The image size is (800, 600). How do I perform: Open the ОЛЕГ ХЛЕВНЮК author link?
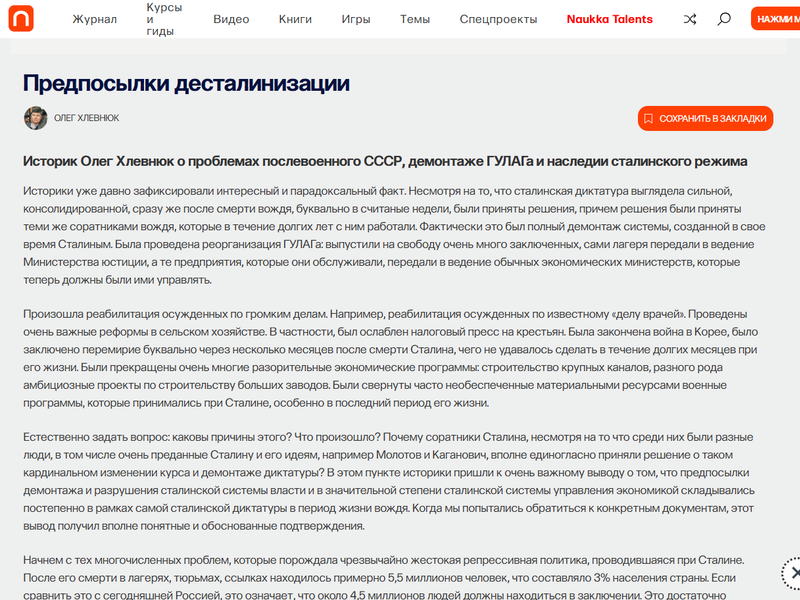click(87, 118)
